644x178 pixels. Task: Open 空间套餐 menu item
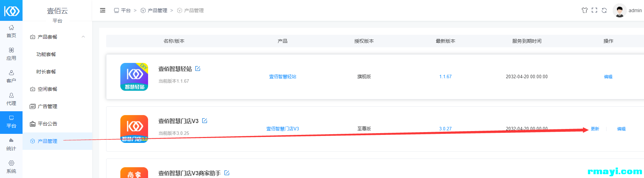pyautogui.click(x=58, y=89)
